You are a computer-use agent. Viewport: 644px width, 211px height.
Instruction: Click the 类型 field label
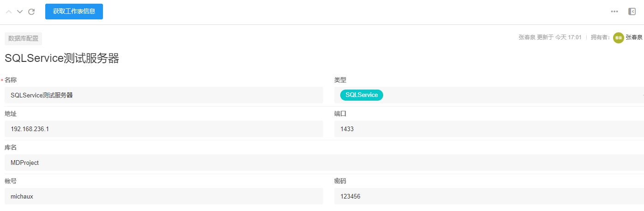(340, 80)
